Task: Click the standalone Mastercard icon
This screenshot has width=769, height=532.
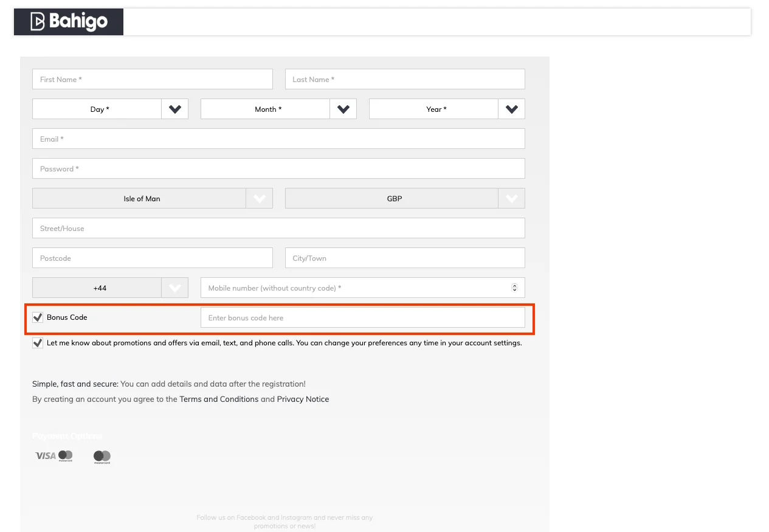Action: point(102,457)
